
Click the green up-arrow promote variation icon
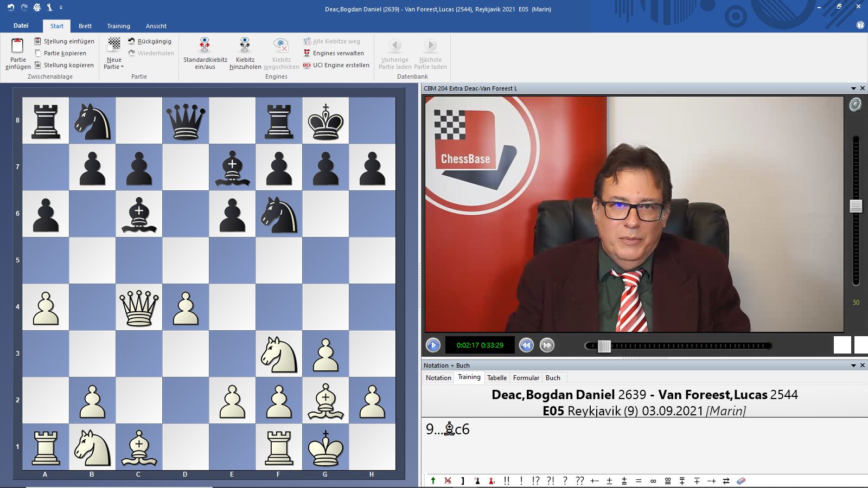[433, 481]
